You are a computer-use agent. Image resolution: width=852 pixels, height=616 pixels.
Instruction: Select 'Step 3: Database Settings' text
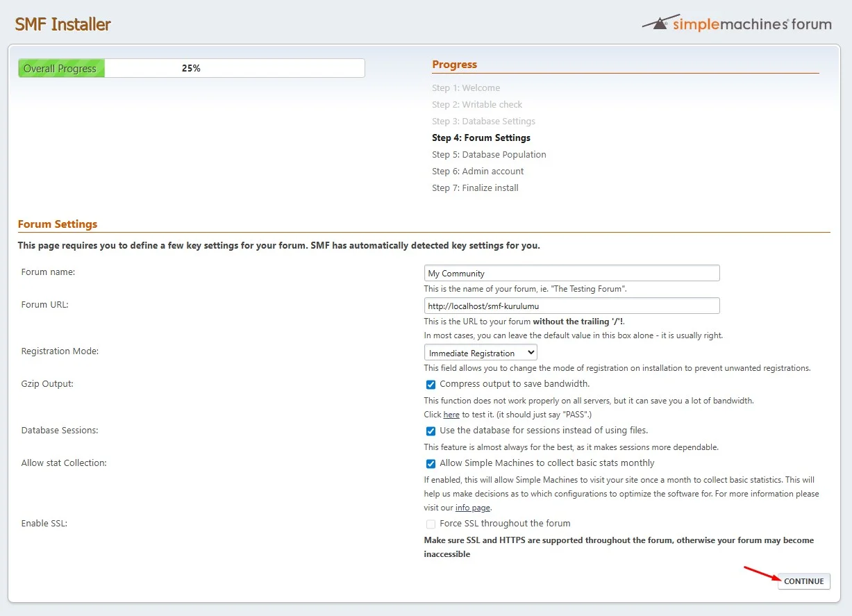(483, 122)
